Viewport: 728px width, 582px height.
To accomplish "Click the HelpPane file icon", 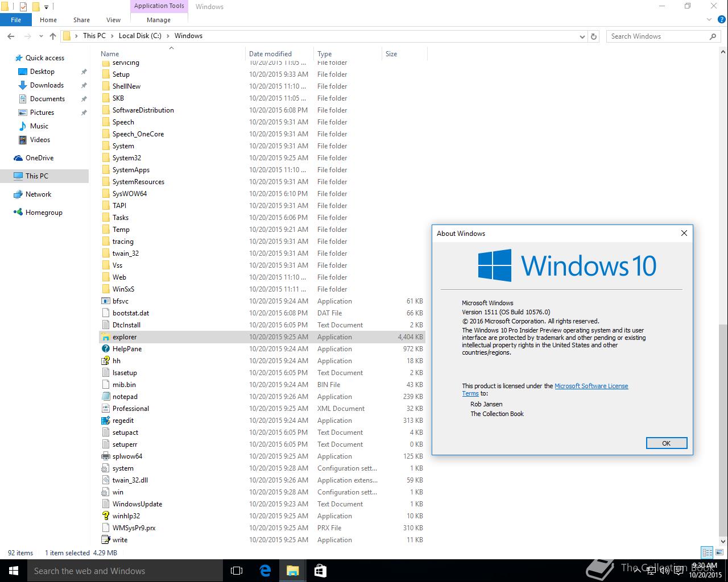I will [105, 349].
